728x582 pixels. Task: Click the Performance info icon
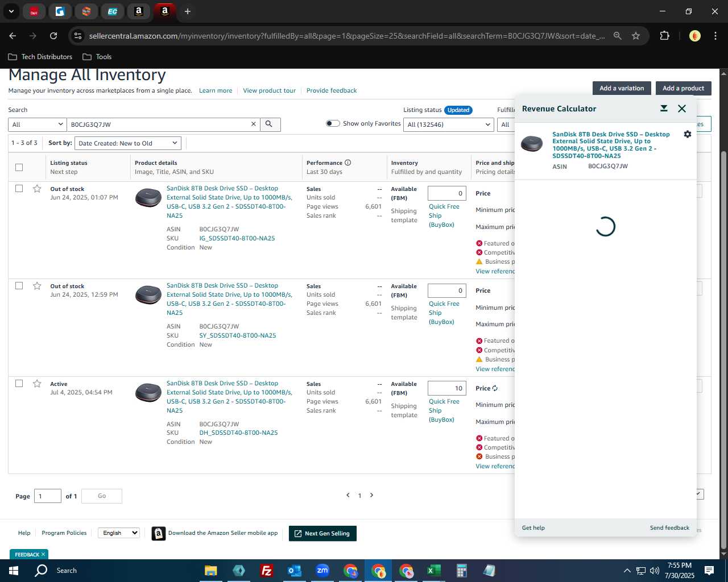348,163
